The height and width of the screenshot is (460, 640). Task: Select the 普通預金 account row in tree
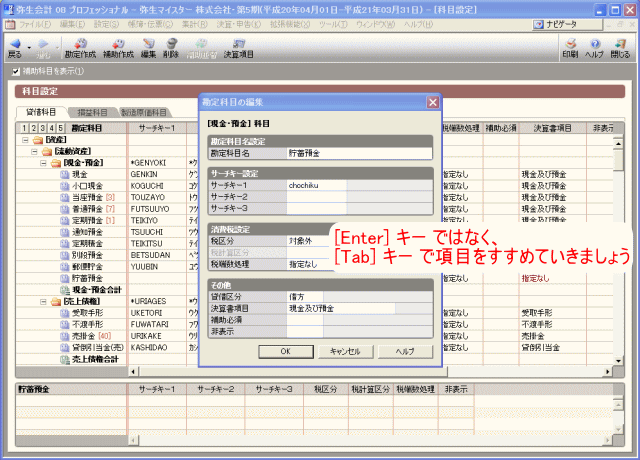(x=86, y=206)
